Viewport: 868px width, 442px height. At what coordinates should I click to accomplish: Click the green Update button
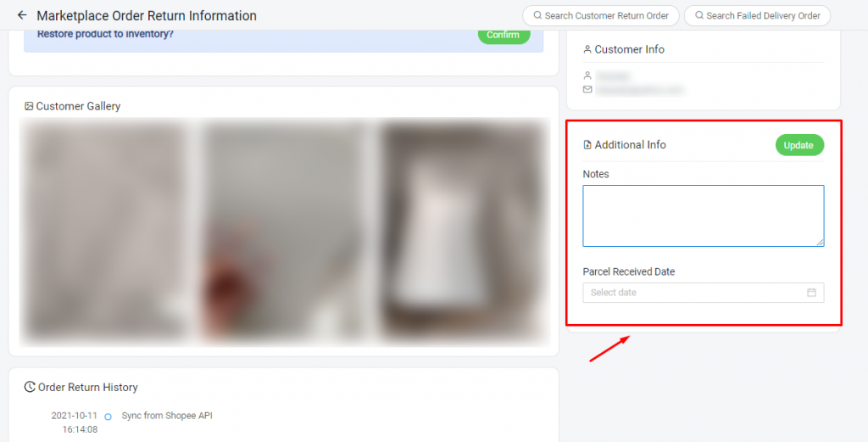pyautogui.click(x=799, y=145)
